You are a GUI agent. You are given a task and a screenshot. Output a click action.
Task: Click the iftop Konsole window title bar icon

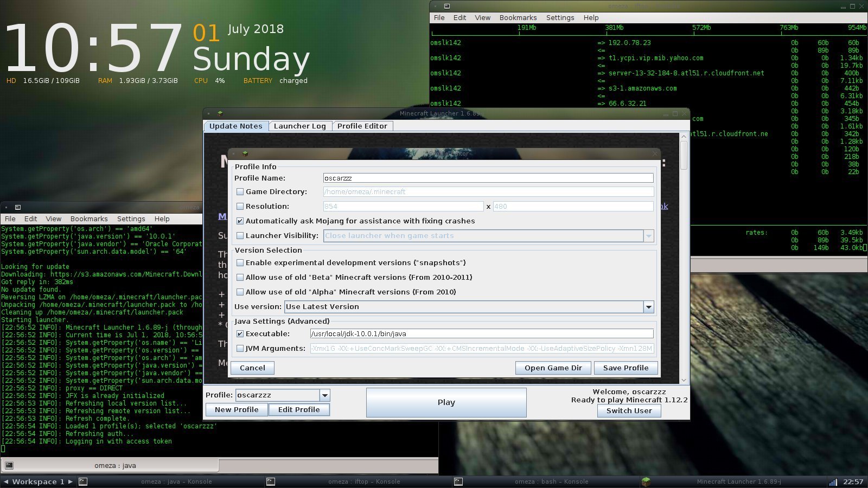click(447, 7)
